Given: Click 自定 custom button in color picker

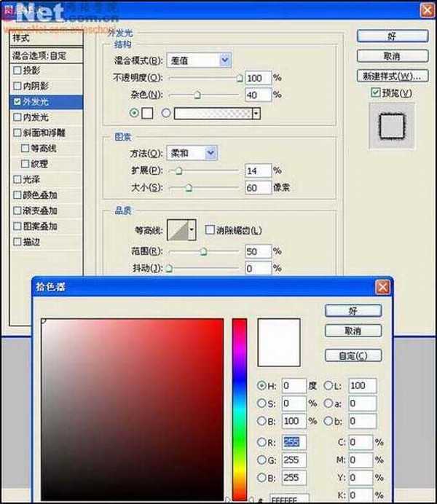Looking at the screenshot, I should (x=353, y=355).
